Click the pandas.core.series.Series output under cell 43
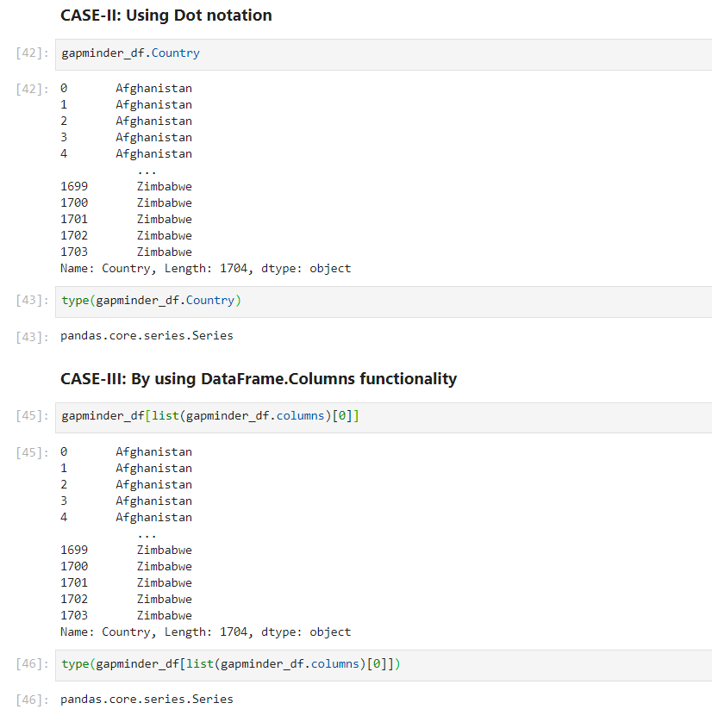 146,335
